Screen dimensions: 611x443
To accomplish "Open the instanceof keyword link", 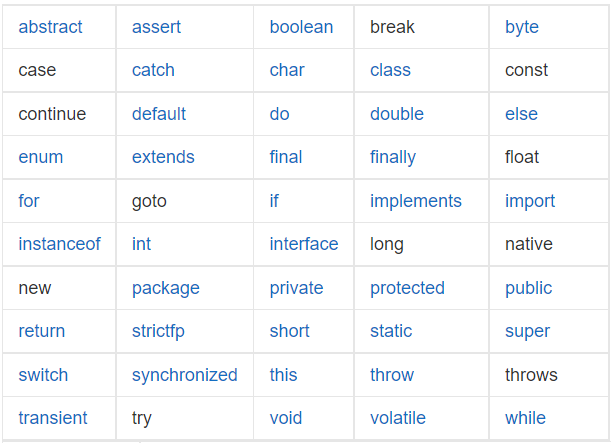I will (59, 244).
